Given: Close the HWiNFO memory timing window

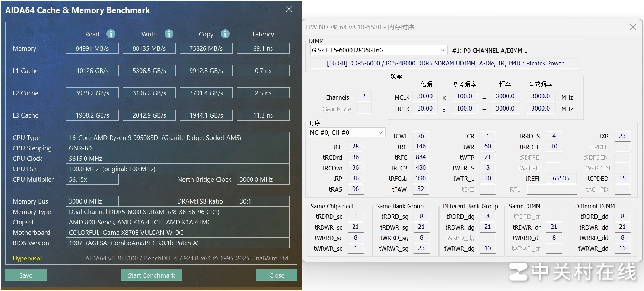Looking at the screenshot, I should click(633, 27).
